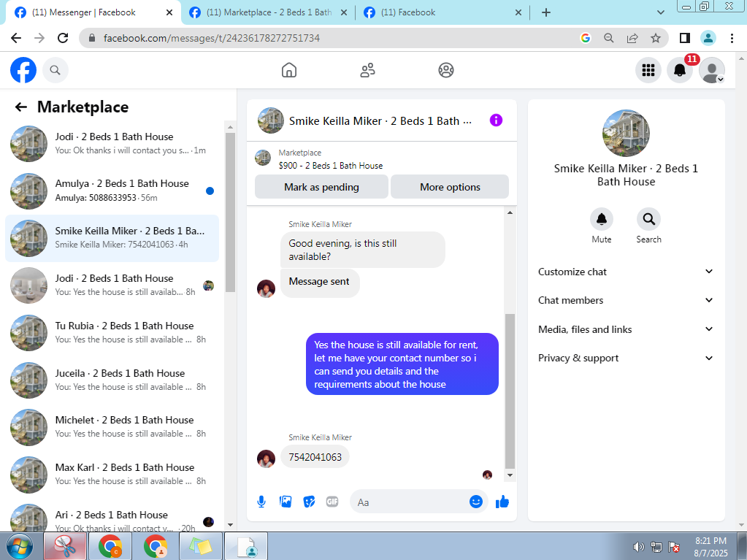Screen dimensions: 747x560
Task: Close the Marketplace browser tab
Action: pos(345,12)
